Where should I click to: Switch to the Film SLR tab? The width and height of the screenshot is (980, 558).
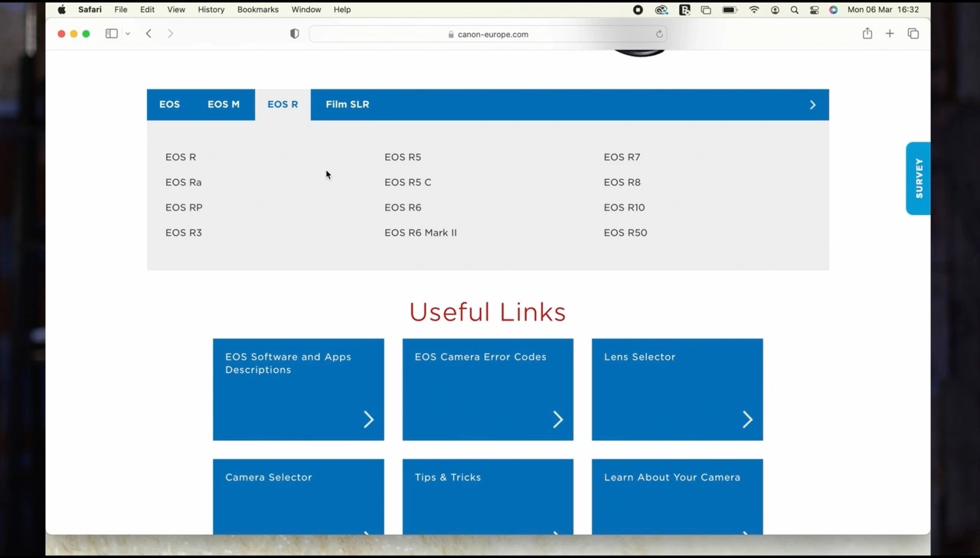348,105
